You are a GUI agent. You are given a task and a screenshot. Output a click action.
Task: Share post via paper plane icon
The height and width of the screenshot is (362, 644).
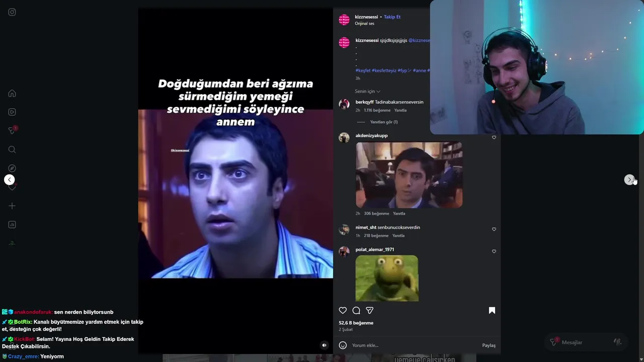pyautogui.click(x=370, y=310)
